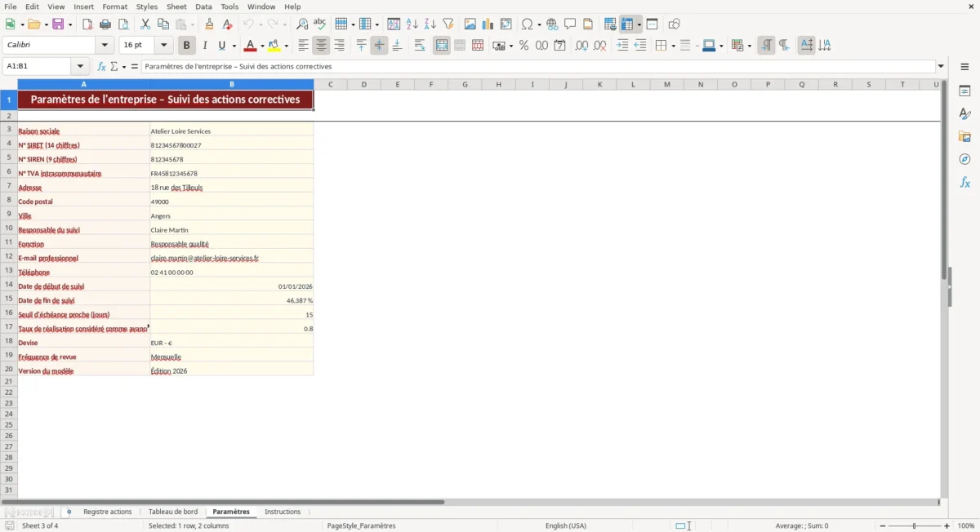Toggle underline formatting
Image resolution: width=980 pixels, height=532 pixels.
click(x=222, y=46)
